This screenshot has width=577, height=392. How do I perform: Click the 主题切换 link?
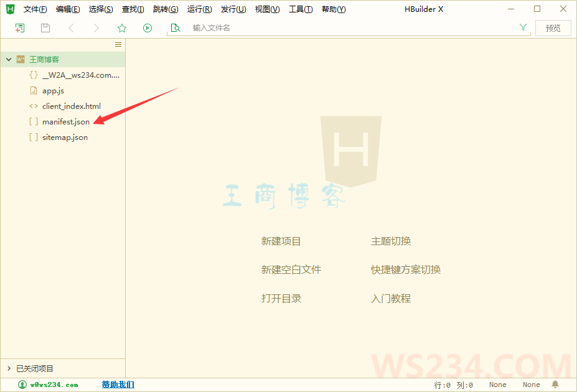(x=391, y=241)
